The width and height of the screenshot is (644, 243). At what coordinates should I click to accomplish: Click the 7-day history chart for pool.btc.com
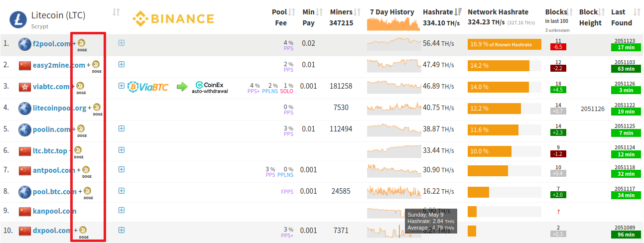click(x=393, y=191)
